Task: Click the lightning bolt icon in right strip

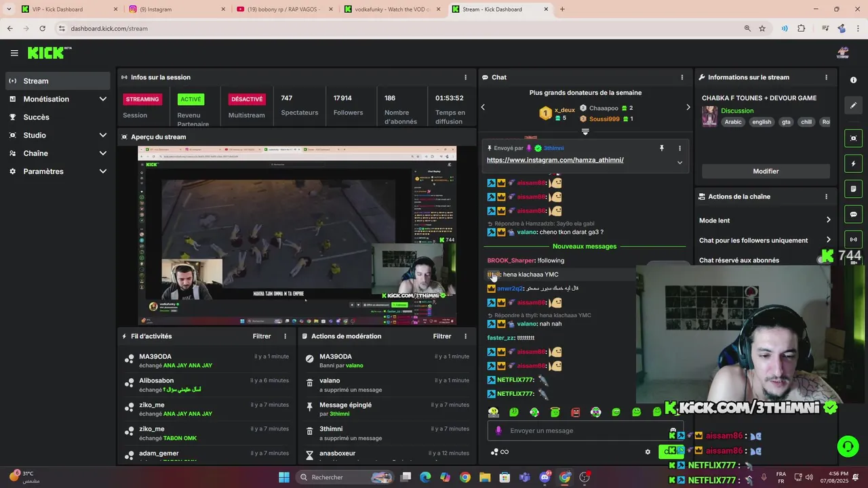Action: pyautogui.click(x=853, y=164)
